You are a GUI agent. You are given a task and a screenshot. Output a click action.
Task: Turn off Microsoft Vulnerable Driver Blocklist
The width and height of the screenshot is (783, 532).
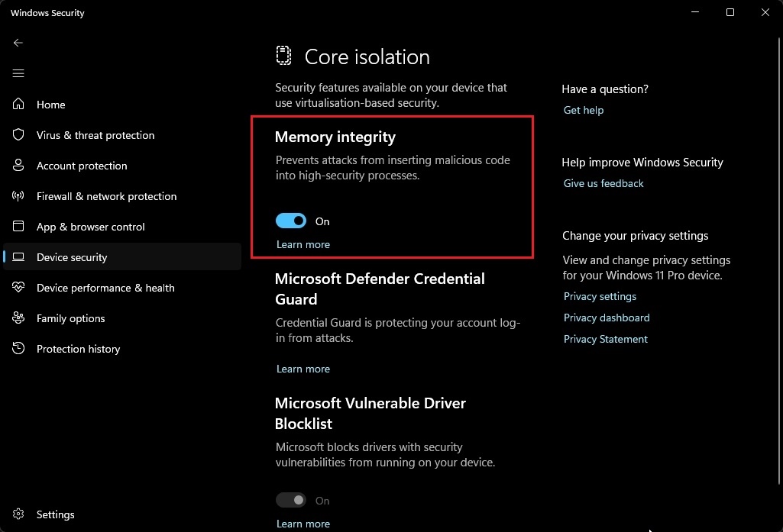tap(290, 500)
